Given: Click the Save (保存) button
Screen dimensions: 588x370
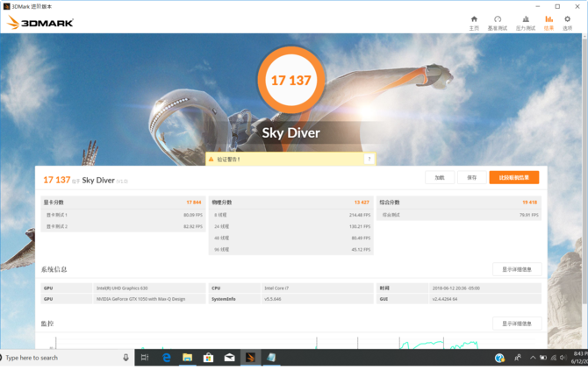Looking at the screenshot, I should 471,177.
